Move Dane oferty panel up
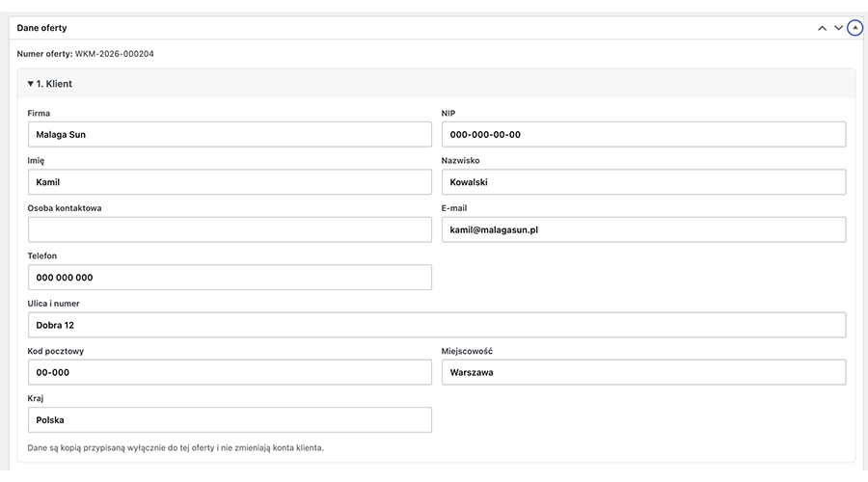868x482 pixels. pos(822,28)
